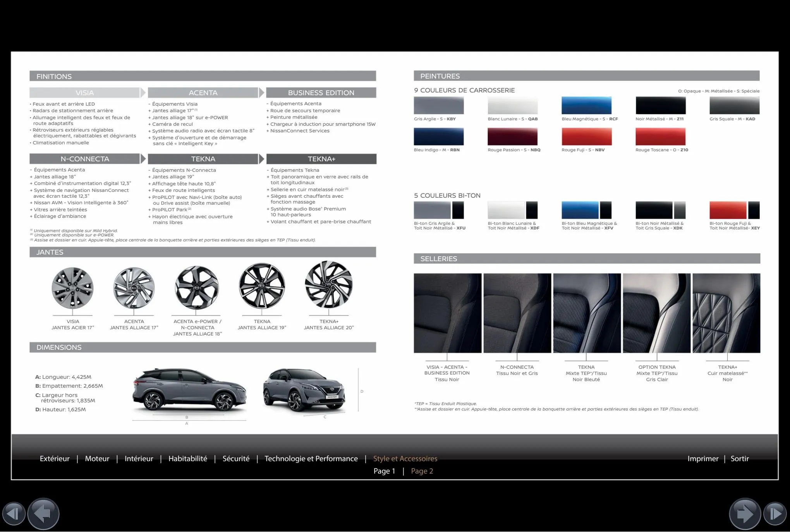Image resolution: width=790 pixels, height=532 pixels.
Task: Click the N-Connecta 18" alloy wheel image
Action: [197, 288]
